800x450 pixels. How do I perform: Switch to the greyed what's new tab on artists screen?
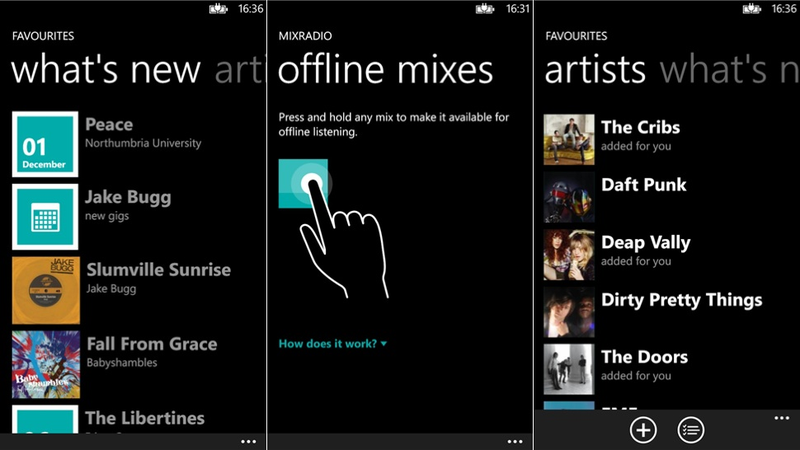click(730, 69)
